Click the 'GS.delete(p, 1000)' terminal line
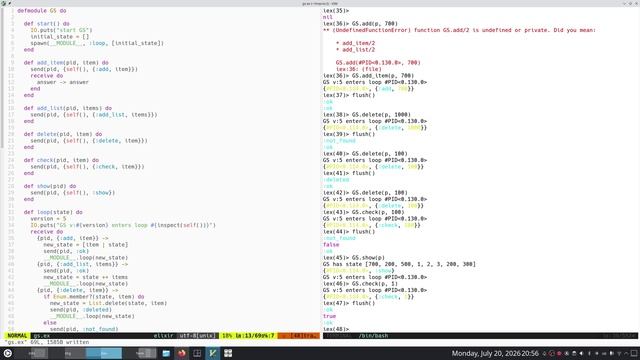The image size is (640, 360). tap(367, 115)
